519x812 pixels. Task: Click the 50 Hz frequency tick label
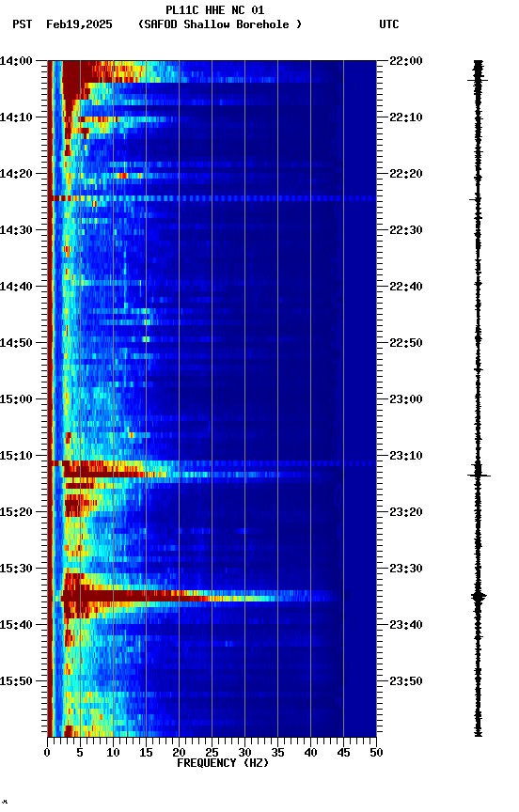[x=376, y=753]
